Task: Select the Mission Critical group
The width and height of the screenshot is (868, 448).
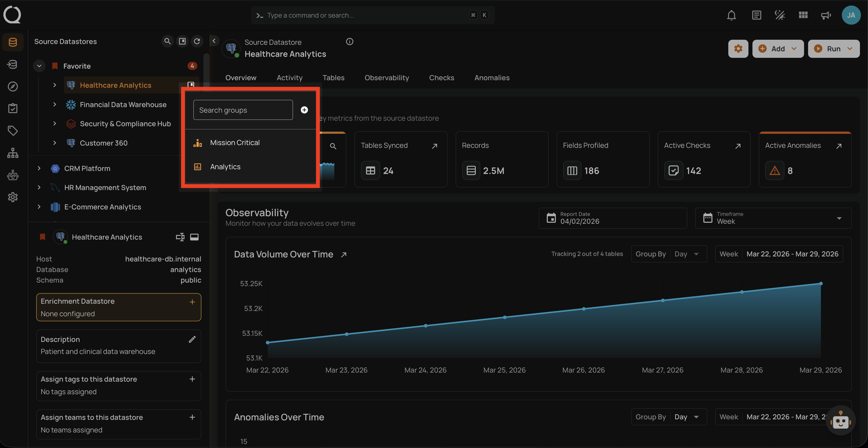Action: pos(235,143)
